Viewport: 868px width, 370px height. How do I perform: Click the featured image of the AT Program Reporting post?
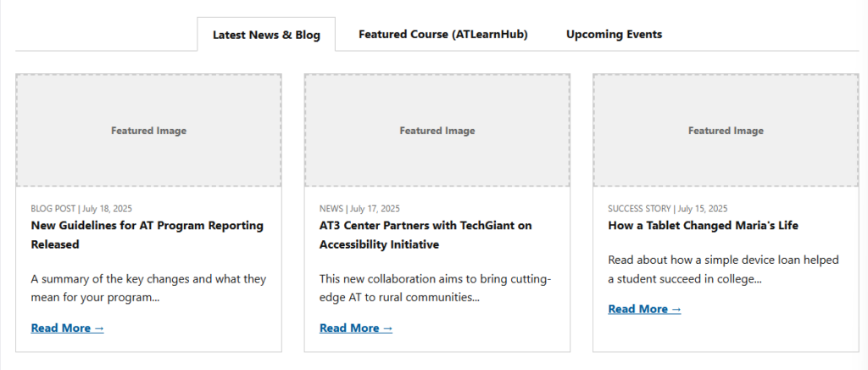(148, 131)
